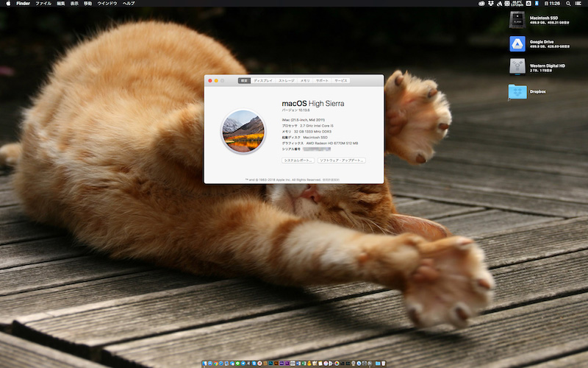The width and height of the screenshot is (588, 368).
Task: Switch to the サポート tab
Action: [322, 81]
